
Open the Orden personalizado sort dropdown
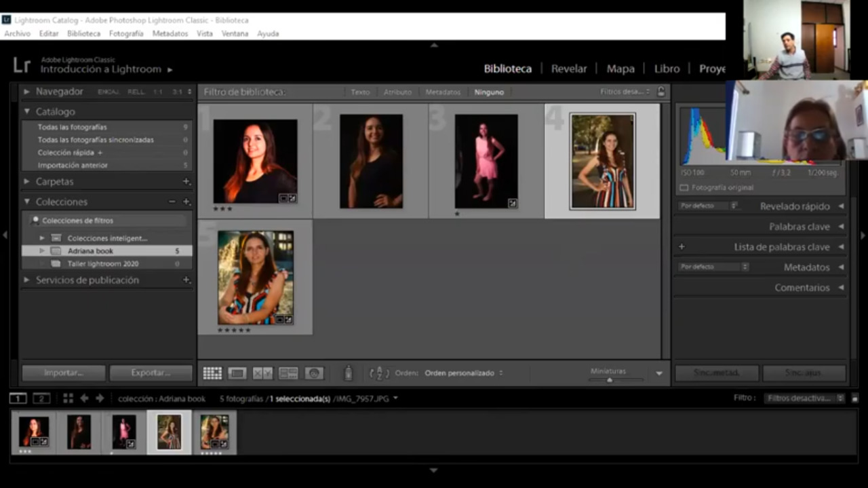click(x=464, y=373)
